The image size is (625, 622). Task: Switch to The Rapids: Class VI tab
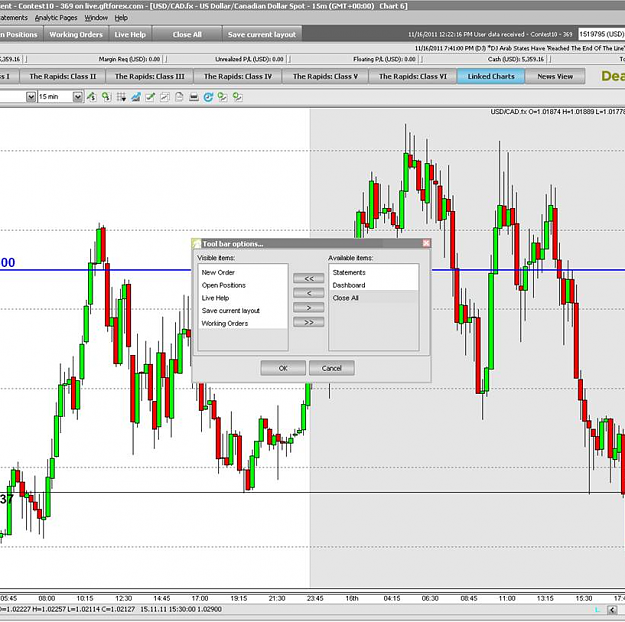pos(413,76)
